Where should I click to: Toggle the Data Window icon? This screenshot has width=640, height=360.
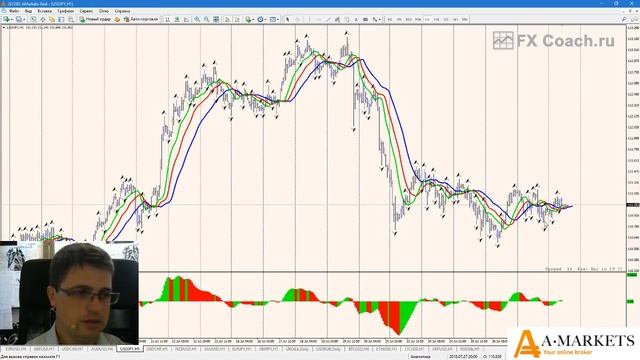(x=42, y=19)
